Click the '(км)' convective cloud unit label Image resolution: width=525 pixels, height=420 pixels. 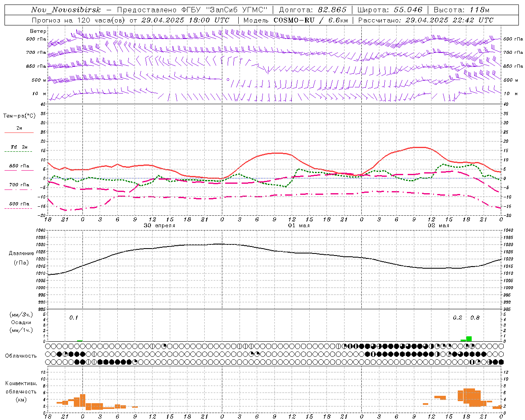click(21, 399)
